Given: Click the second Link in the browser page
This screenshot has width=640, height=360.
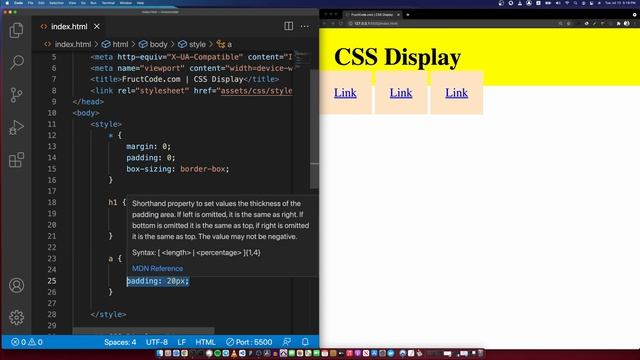Looking at the screenshot, I should 400,93.
